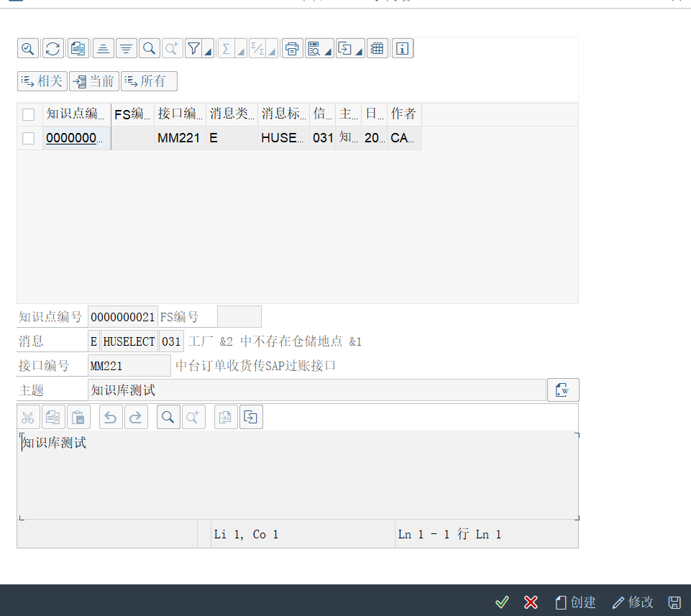691x616 pixels.
Task: Click the 接口编 column header
Action: coord(180,114)
